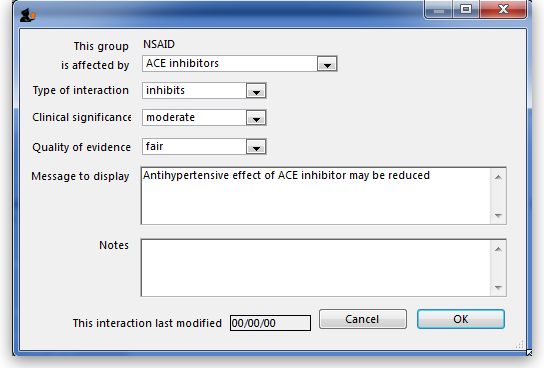This screenshot has width=544, height=368.
Task: Click the mSupply app icon in title bar
Action: [x=27, y=15]
